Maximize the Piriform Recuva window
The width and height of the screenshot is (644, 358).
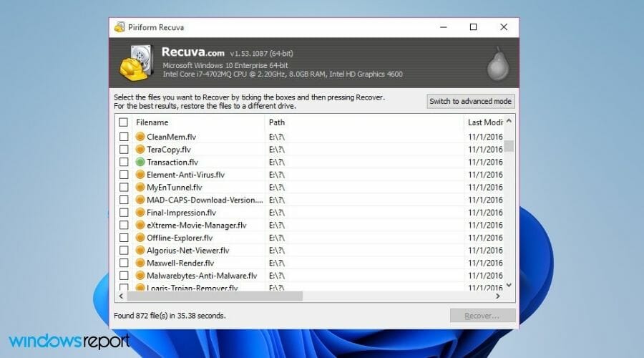(473, 27)
